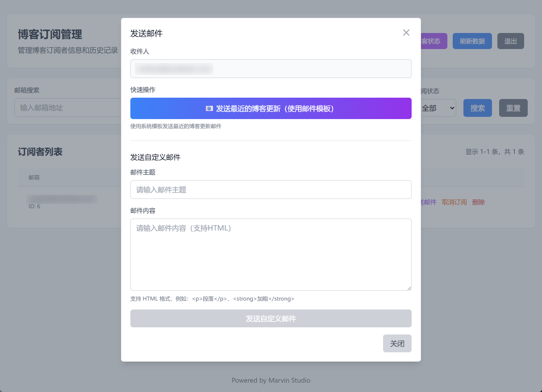Click the blue 搜索 button

point(477,108)
